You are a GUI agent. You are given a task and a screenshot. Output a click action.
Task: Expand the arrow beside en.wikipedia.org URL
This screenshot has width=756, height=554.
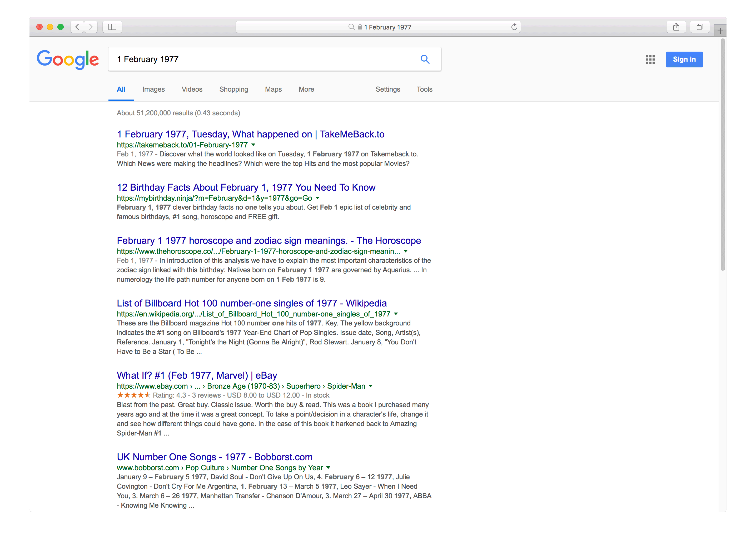[x=396, y=314]
